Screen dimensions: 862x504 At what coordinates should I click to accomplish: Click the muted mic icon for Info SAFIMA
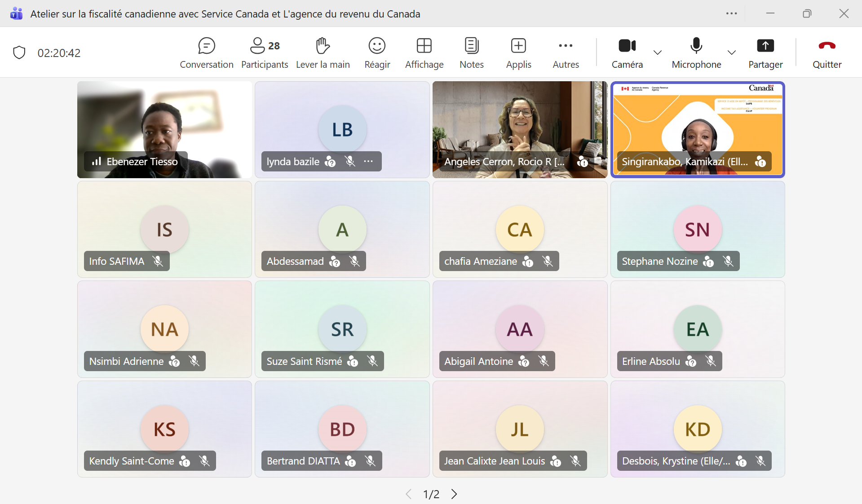[x=158, y=261]
